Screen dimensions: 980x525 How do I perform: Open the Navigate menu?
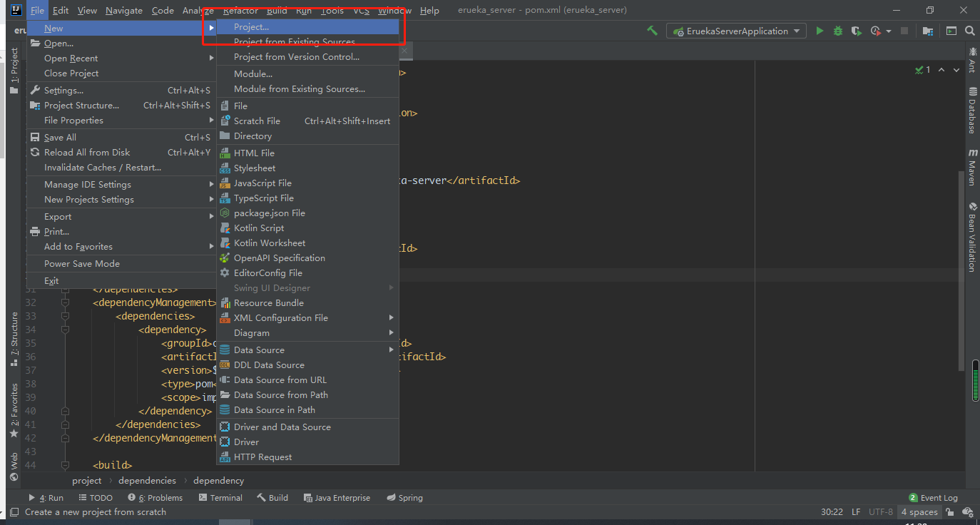point(123,10)
